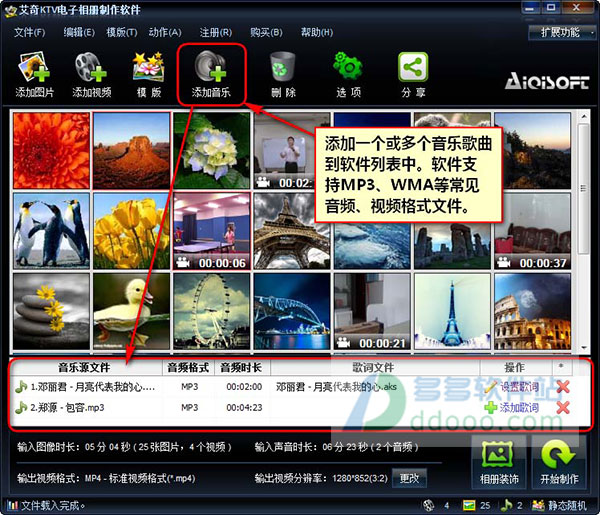The height and width of the screenshot is (515, 600).
Task: Click the picture count status bar icon
Action: tap(469, 505)
